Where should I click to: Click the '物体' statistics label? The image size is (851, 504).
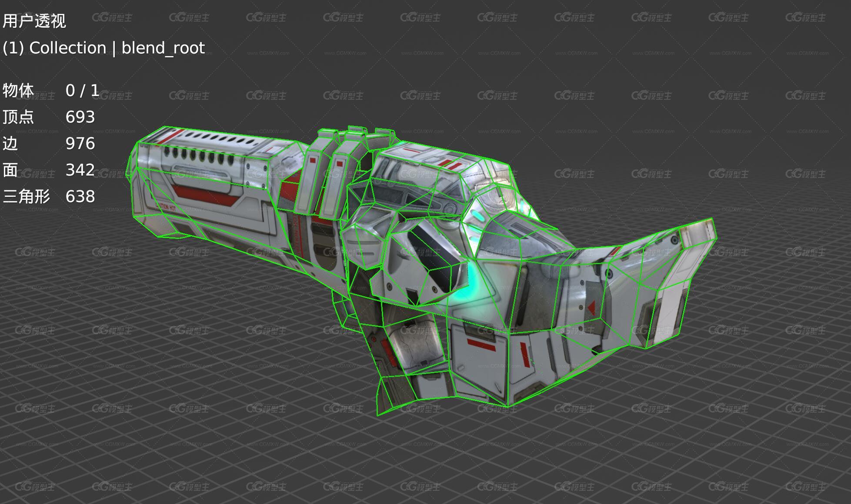click(x=18, y=91)
